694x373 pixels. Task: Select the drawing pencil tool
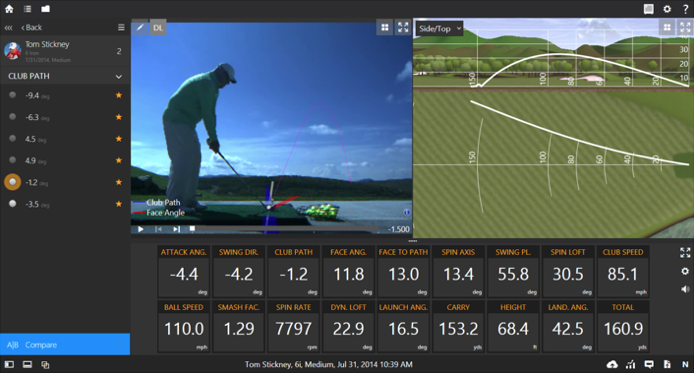coord(140,27)
